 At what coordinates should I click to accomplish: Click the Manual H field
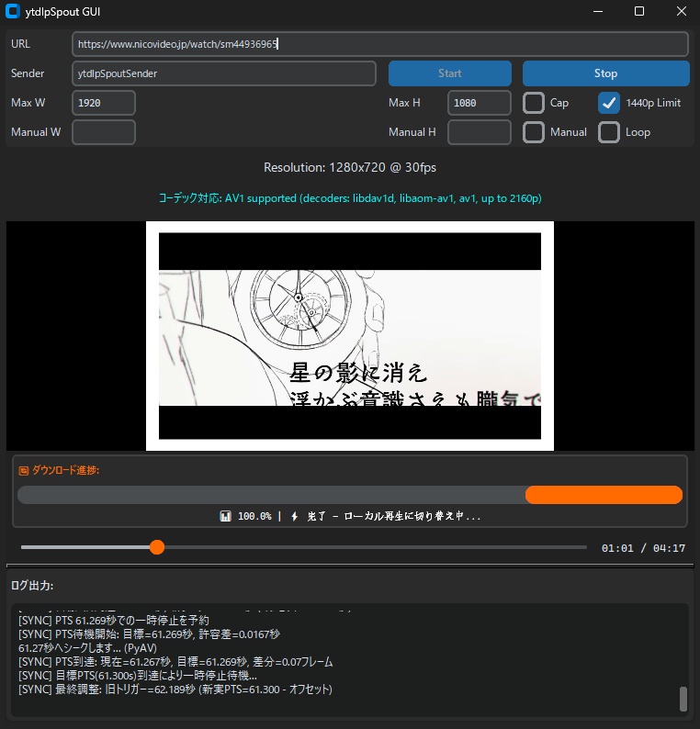pos(480,132)
